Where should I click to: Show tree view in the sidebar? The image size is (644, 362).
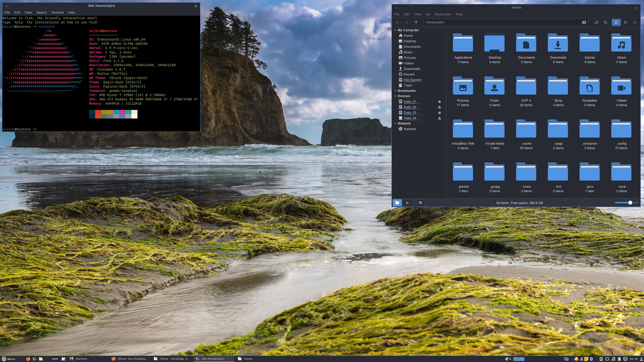click(407, 203)
